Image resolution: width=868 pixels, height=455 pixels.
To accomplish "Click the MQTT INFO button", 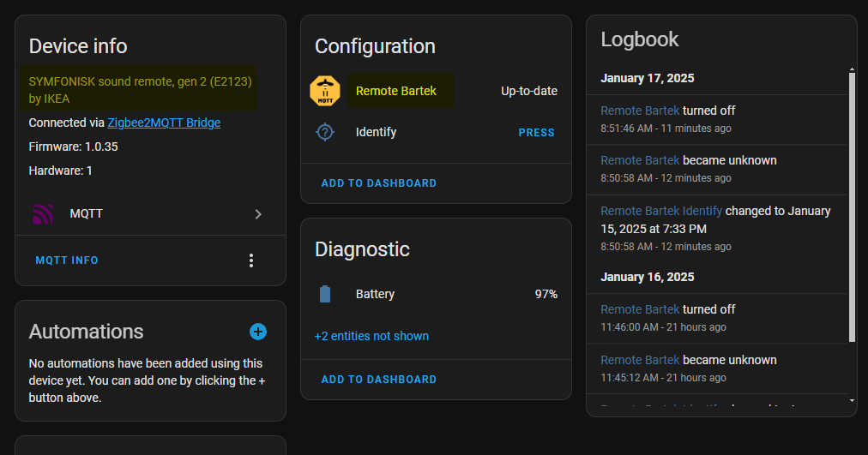I will point(67,260).
